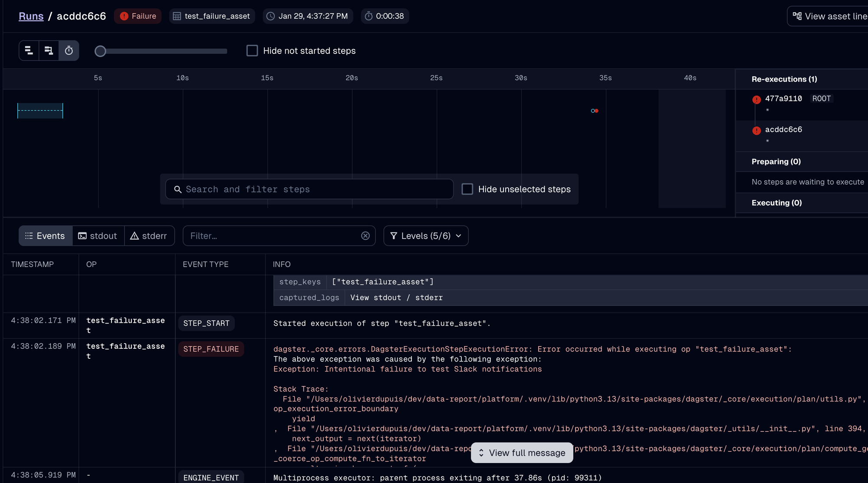
Task: Click the Search and filter steps field
Action: [x=309, y=189]
